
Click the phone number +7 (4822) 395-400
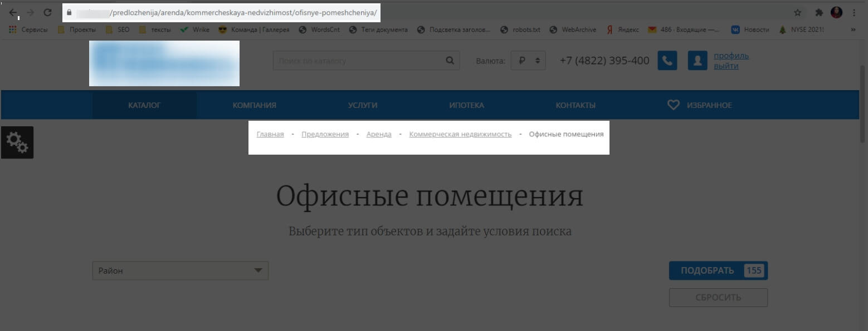coord(604,61)
